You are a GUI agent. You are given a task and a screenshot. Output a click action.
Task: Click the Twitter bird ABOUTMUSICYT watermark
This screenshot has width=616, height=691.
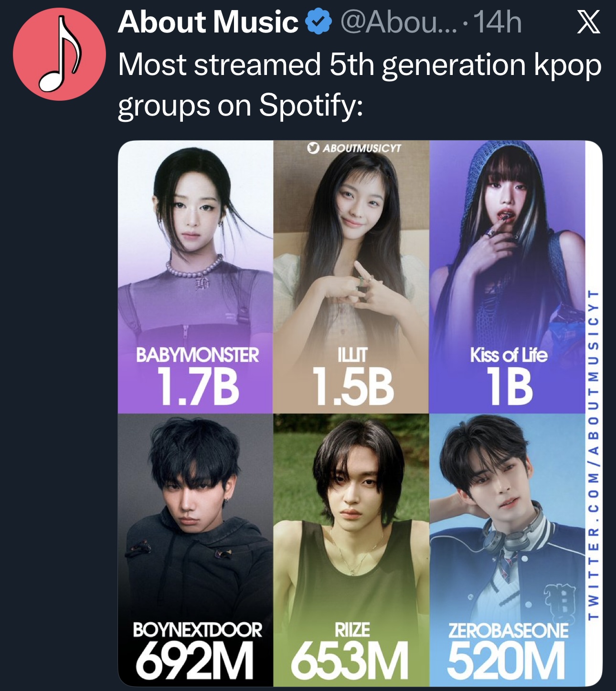354,148
